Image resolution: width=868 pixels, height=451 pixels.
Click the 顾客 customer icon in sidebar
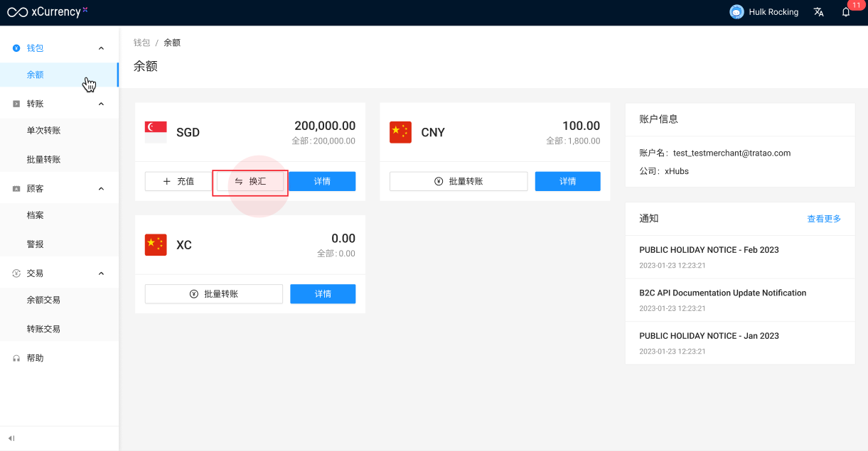click(16, 189)
